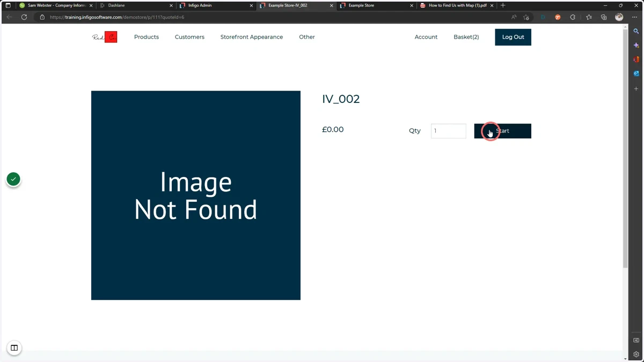Click the lock icon beside the URL
This screenshot has width=644, height=362.
coord(42,17)
